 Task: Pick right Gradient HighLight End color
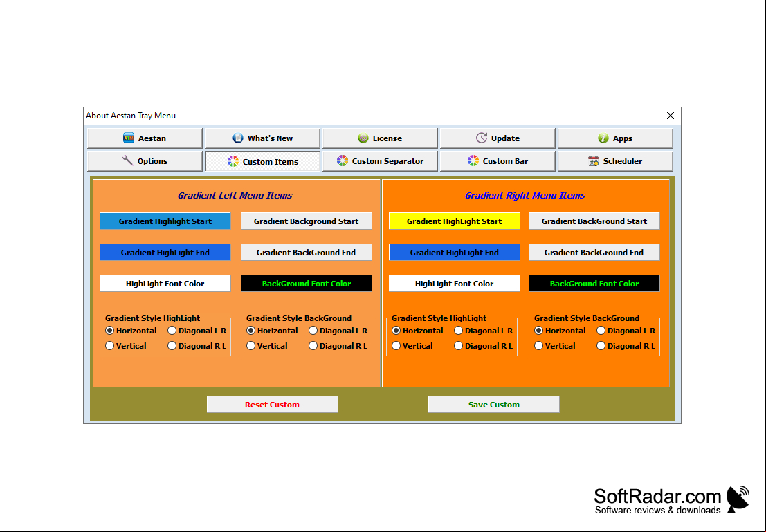click(x=455, y=253)
